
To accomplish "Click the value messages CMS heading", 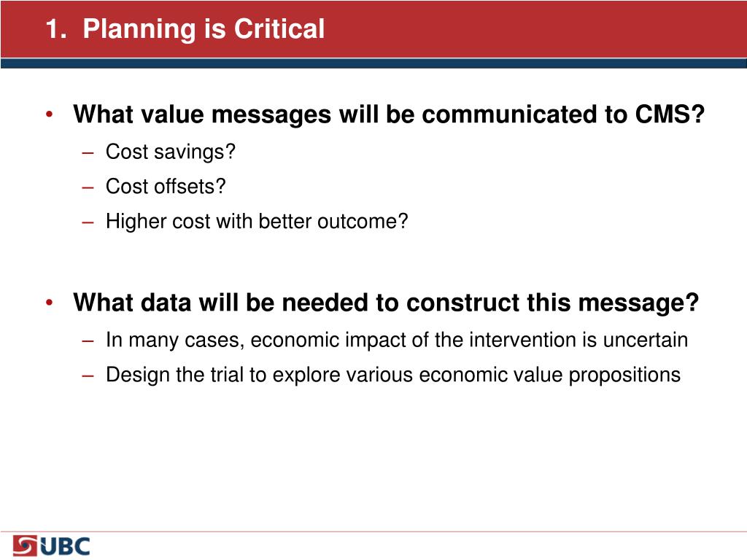I will pyautogui.click(x=389, y=114).
